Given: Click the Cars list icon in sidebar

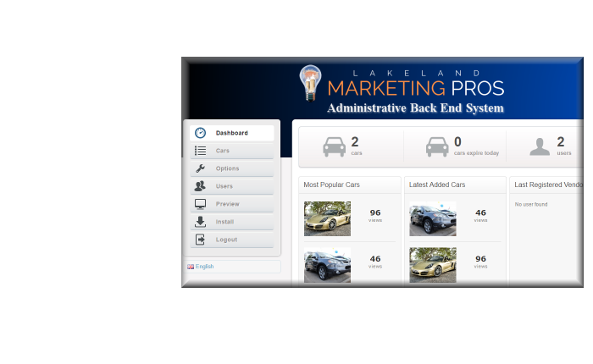Looking at the screenshot, I should [x=200, y=151].
